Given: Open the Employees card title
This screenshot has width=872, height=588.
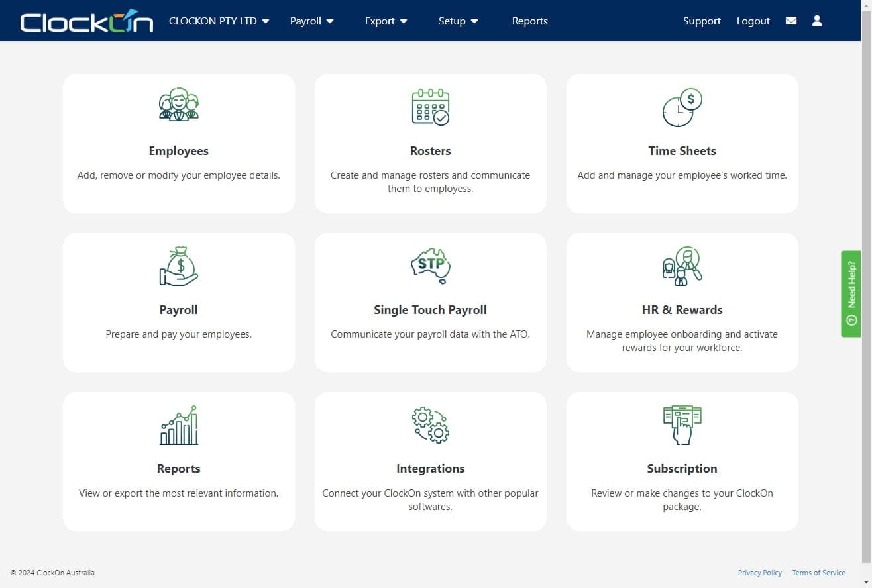Looking at the screenshot, I should (x=179, y=151).
